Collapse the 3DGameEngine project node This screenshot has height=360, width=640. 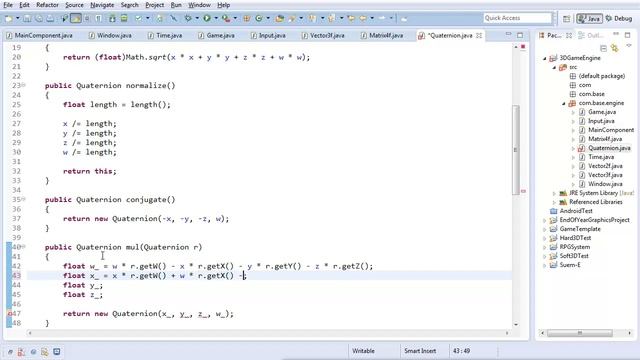[x=544, y=58]
